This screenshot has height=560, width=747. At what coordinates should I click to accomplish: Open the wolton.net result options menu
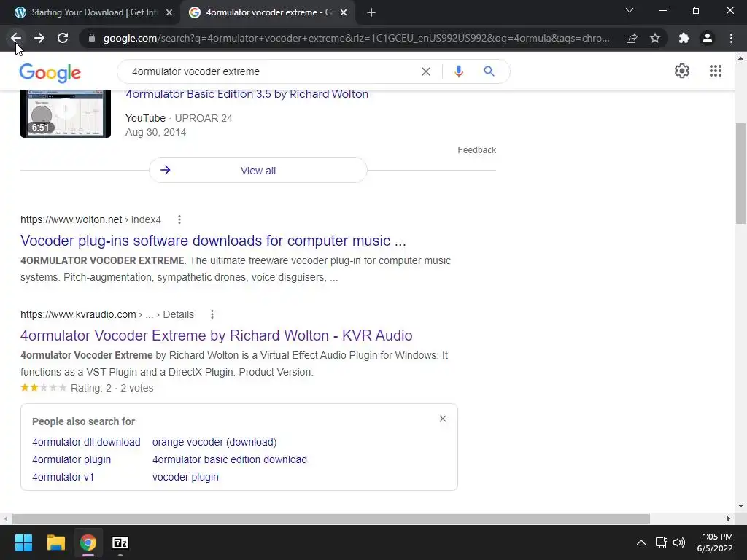(x=179, y=219)
